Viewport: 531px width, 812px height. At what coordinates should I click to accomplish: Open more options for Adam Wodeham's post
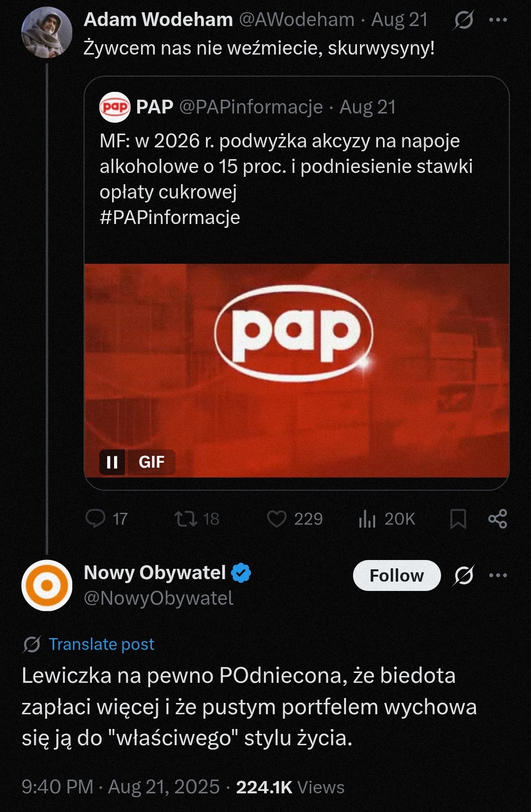click(x=498, y=20)
